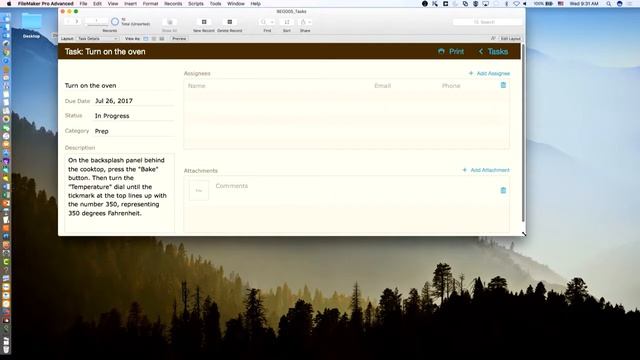Open the Tools menu
The image size is (640, 360).
(x=215, y=4)
